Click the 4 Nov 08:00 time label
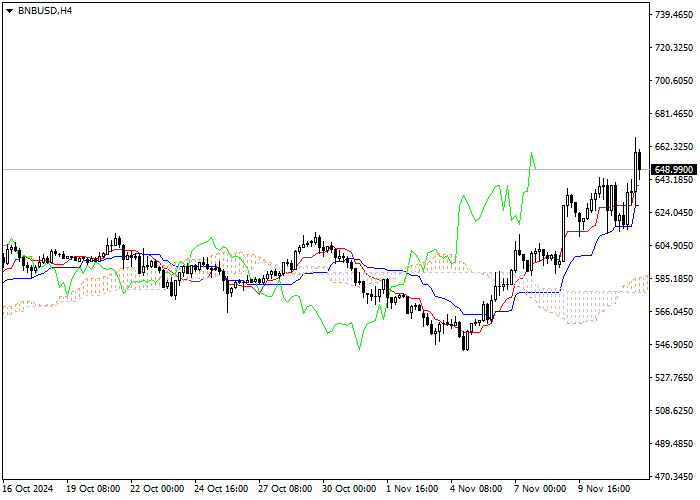Screen dimensions: 700x500 click(x=476, y=488)
